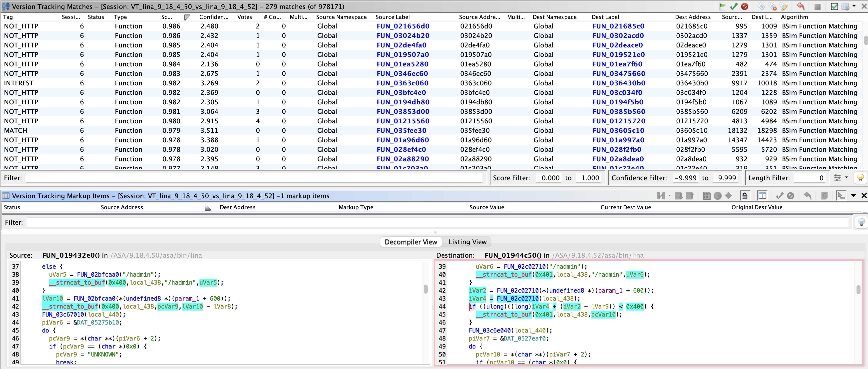Click the red 'Reset Match' arrow icon

(x=801, y=6)
